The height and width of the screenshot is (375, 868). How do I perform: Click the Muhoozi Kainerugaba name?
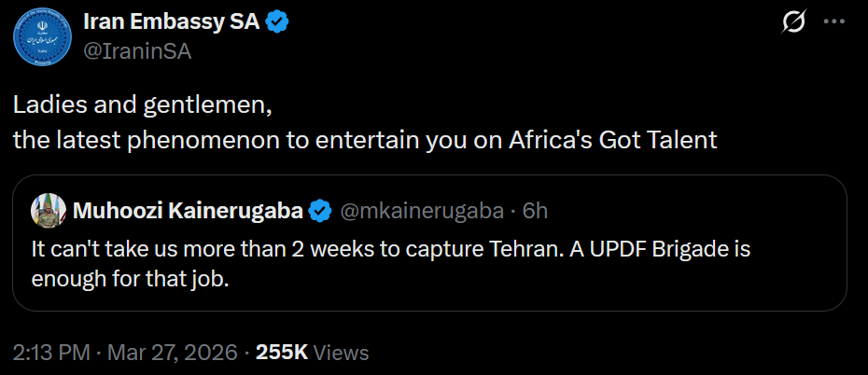pyautogui.click(x=187, y=212)
